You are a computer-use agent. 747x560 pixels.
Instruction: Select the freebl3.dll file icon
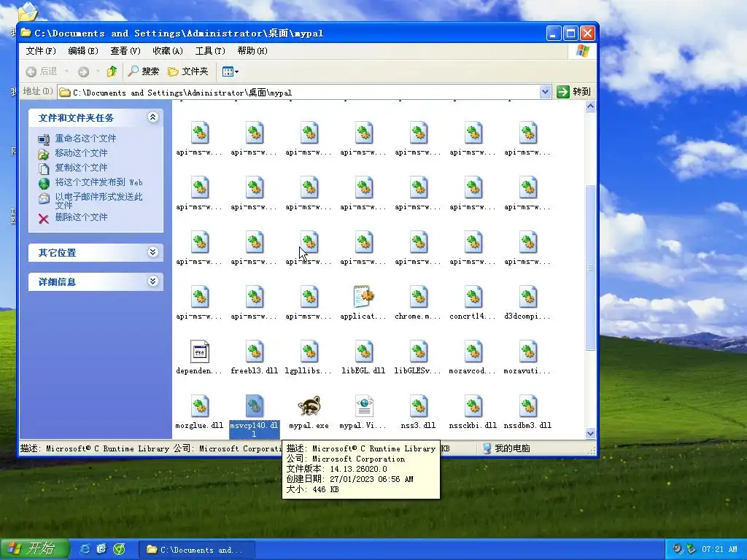pyautogui.click(x=255, y=351)
